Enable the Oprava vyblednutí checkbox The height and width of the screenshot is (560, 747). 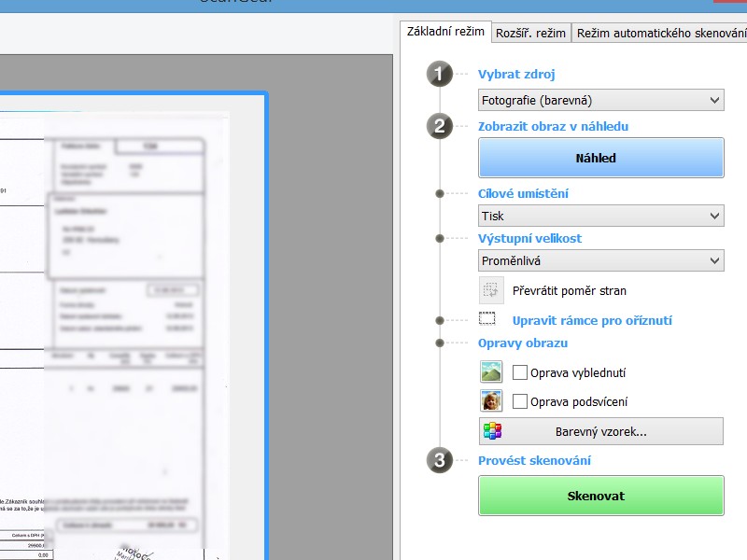(x=520, y=372)
